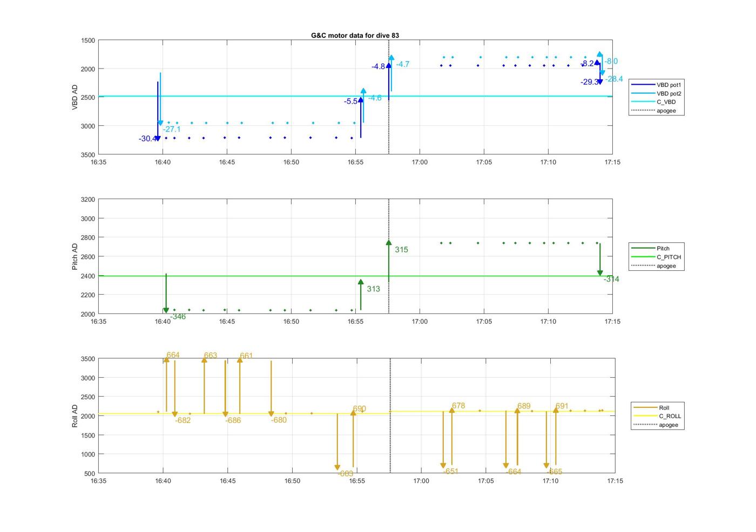Click the '-4.6' VBD data label
This screenshot has height=532, width=756.
point(375,98)
